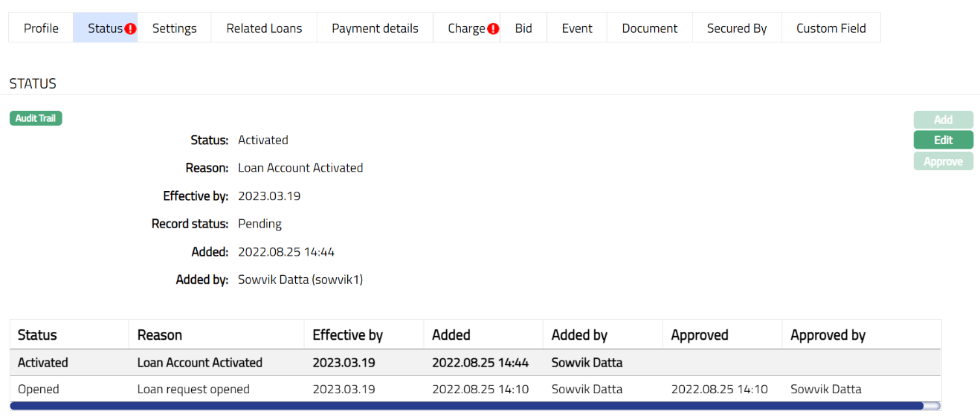980x420 pixels.
Task: Click the Approve button
Action: (943, 161)
